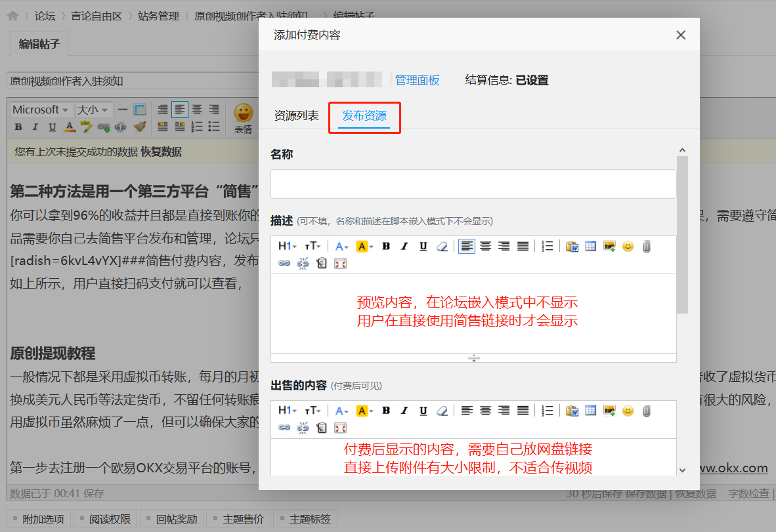Apply underline in the 出售的内容 editor

click(x=423, y=411)
